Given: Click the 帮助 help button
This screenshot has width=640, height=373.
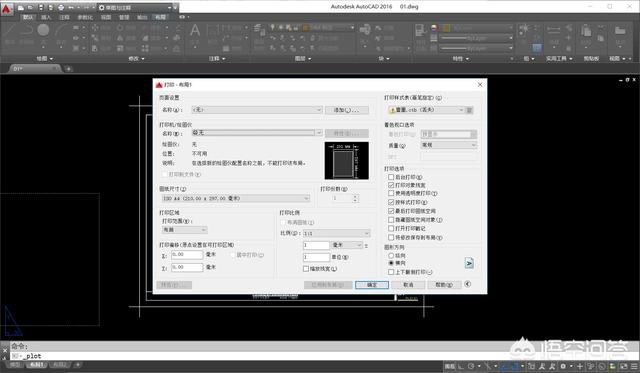Looking at the screenshot, I should coord(444,285).
